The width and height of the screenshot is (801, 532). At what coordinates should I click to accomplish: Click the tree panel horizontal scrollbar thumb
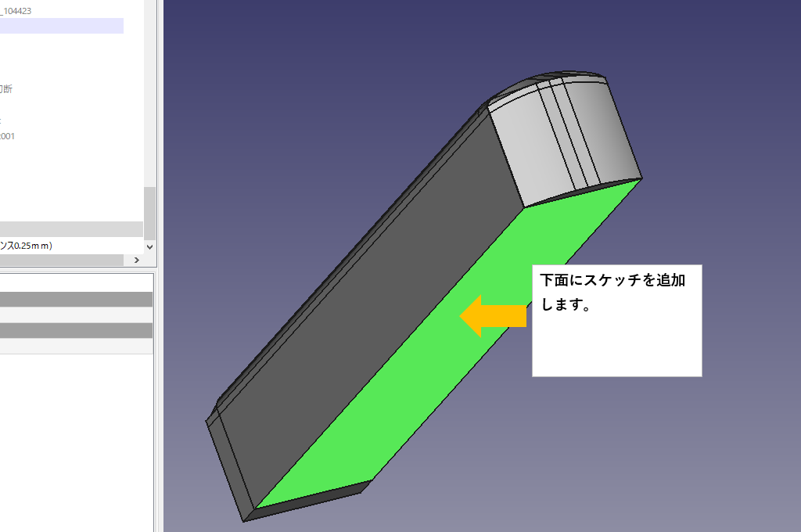click(63, 260)
